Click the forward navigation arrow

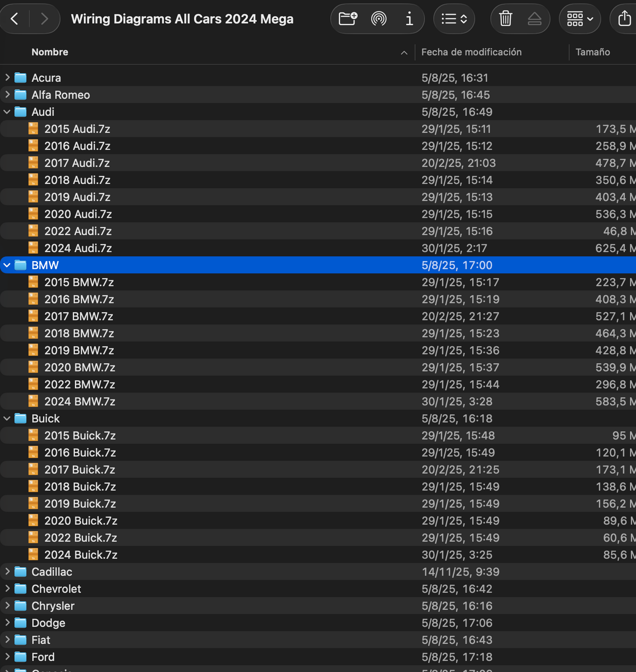pos(44,19)
